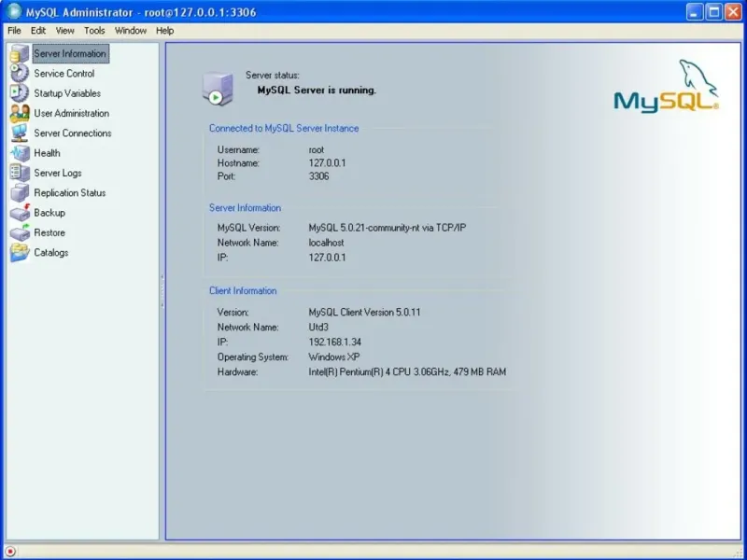747x560 pixels.
Task: Go to Service Control section
Action: tap(63, 74)
